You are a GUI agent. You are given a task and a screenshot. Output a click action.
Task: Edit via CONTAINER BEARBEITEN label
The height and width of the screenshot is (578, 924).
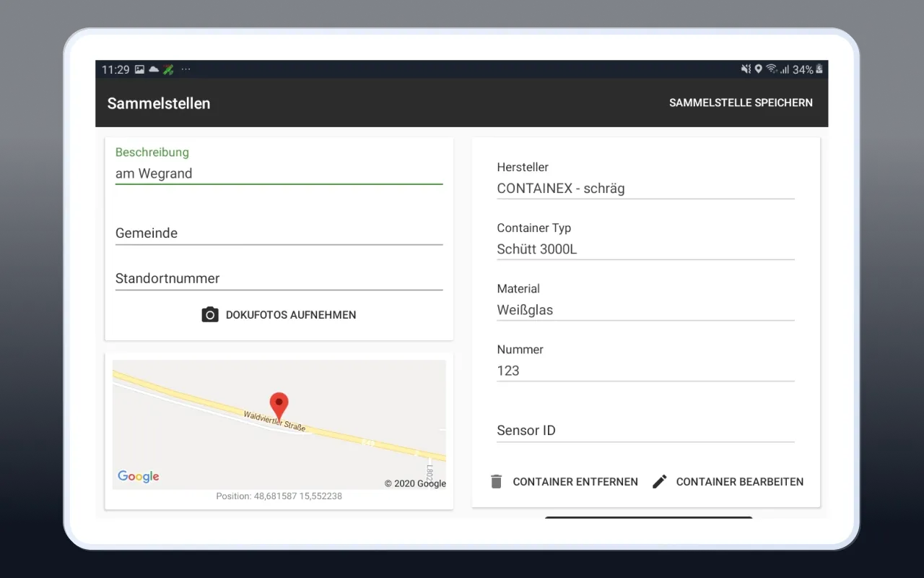(x=739, y=482)
